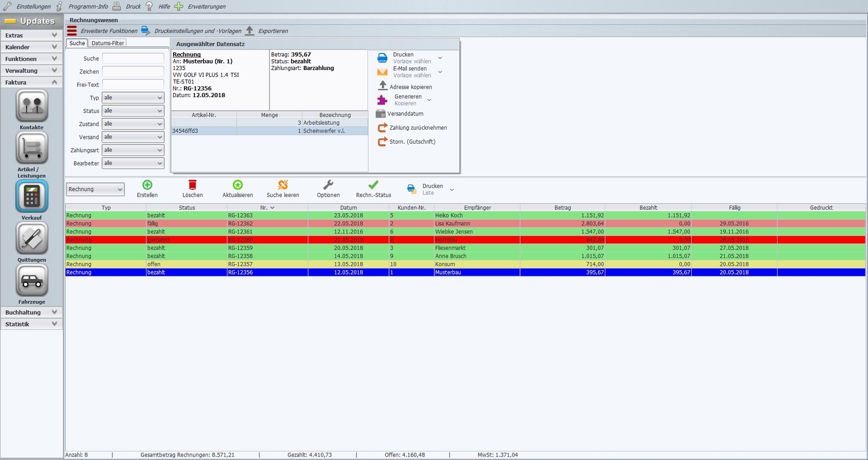The height and width of the screenshot is (460, 868).
Task: Open the Verkauf calculator icon
Action: tap(32, 196)
